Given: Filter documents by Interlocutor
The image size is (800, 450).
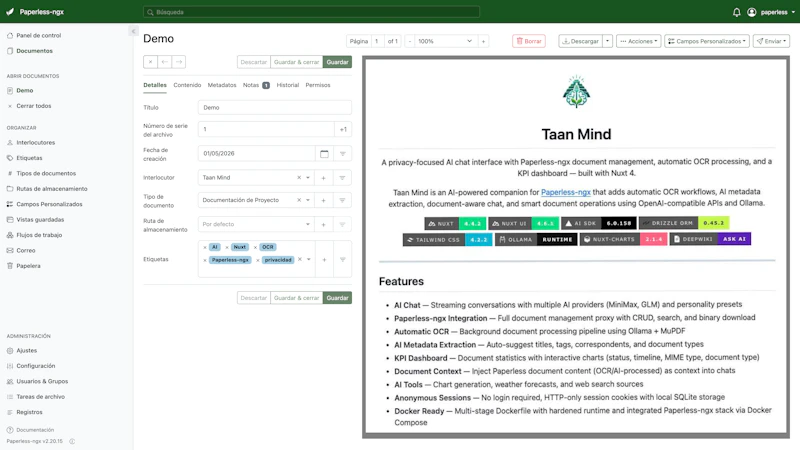Looking at the screenshot, I should (342, 178).
